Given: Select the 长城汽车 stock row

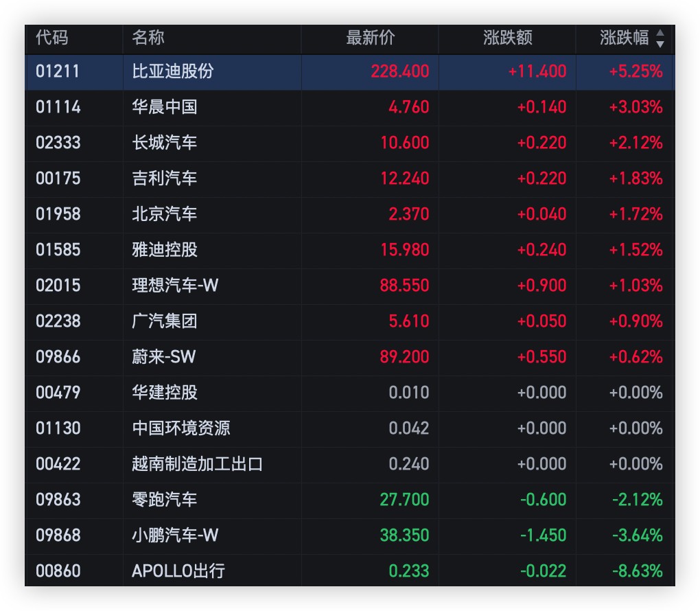Looking at the screenshot, I should (165, 143).
